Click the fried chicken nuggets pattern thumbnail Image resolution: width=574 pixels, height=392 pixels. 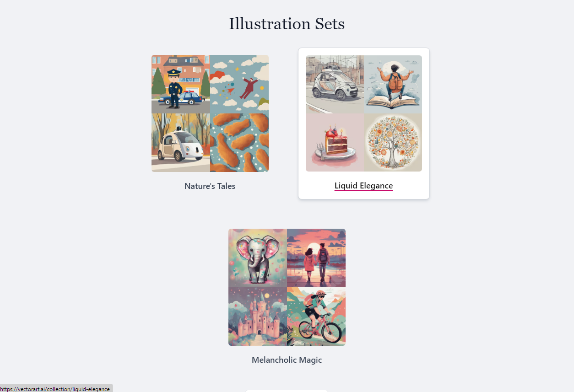click(239, 143)
